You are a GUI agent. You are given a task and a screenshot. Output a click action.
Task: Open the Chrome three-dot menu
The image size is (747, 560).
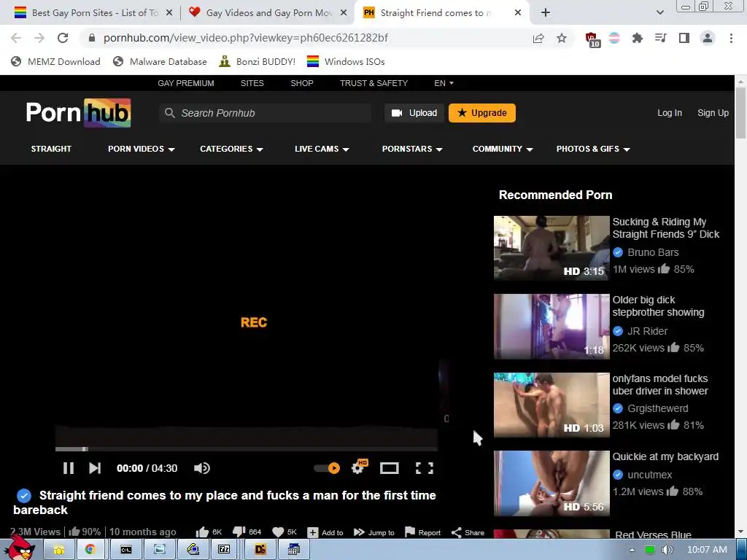tap(731, 38)
